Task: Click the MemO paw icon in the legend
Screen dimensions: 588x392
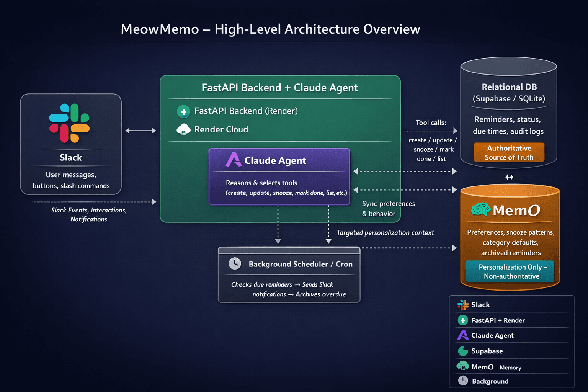Action: 462,366
